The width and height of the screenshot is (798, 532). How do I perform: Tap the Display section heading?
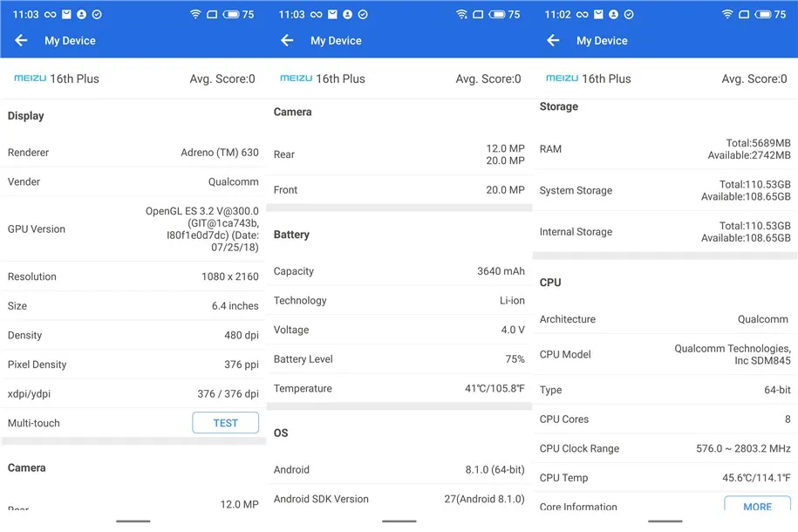click(x=26, y=116)
